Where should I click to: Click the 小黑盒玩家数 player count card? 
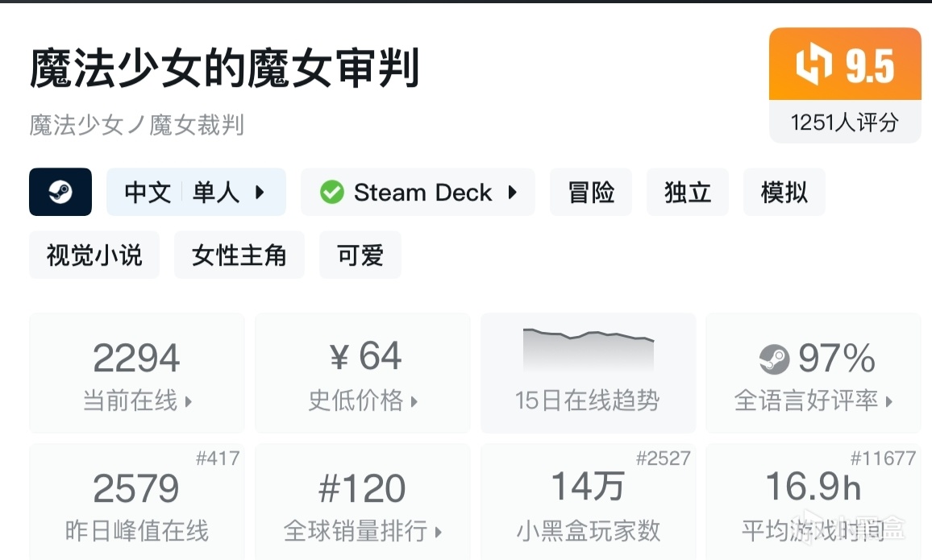pos(588,501)
